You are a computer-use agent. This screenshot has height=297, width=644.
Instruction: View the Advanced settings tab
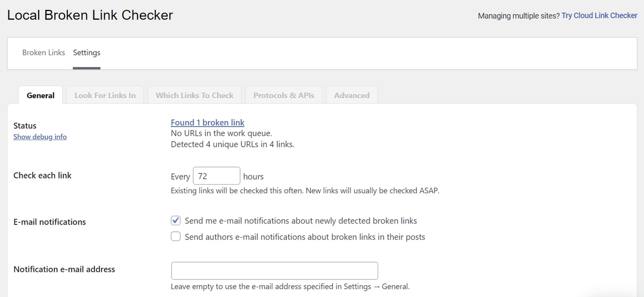click(351, 95)
